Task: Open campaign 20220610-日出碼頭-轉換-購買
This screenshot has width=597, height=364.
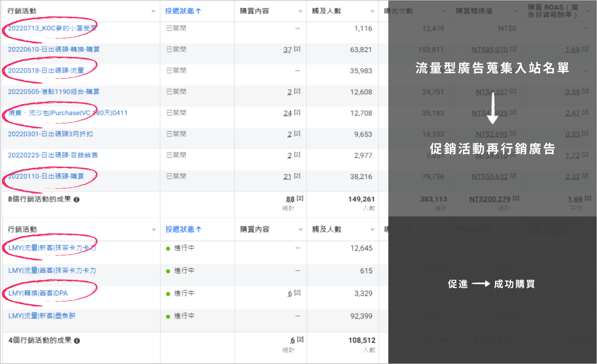Action: pos(54,50)
